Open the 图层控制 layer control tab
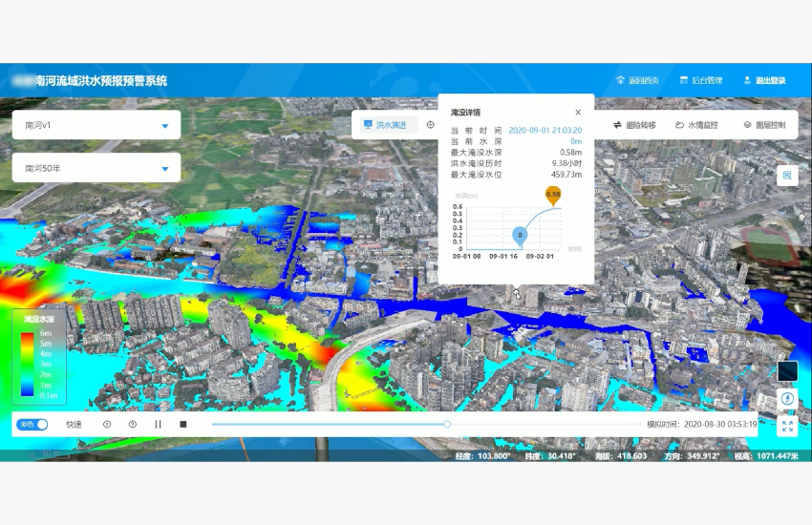 (764, 125)
